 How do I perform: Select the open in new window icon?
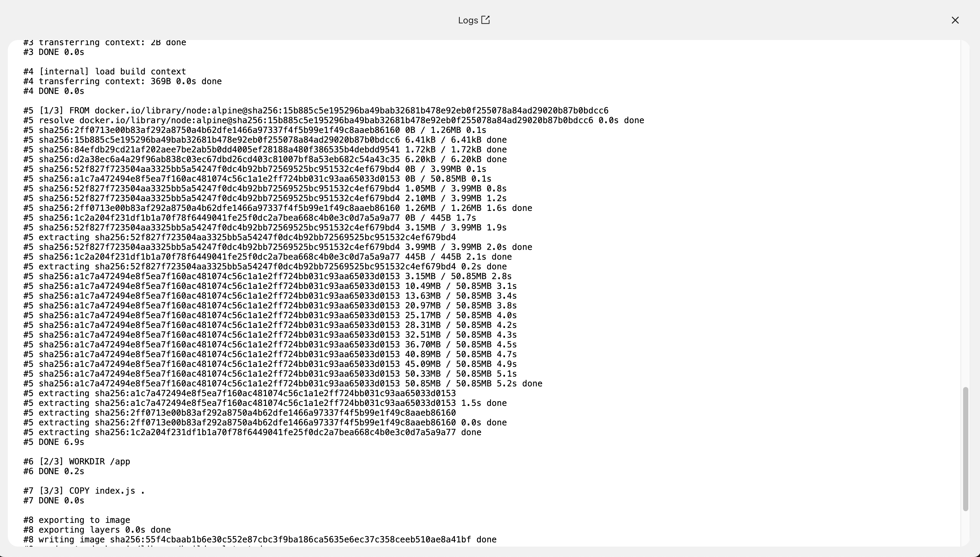click(x=485, y=19)
